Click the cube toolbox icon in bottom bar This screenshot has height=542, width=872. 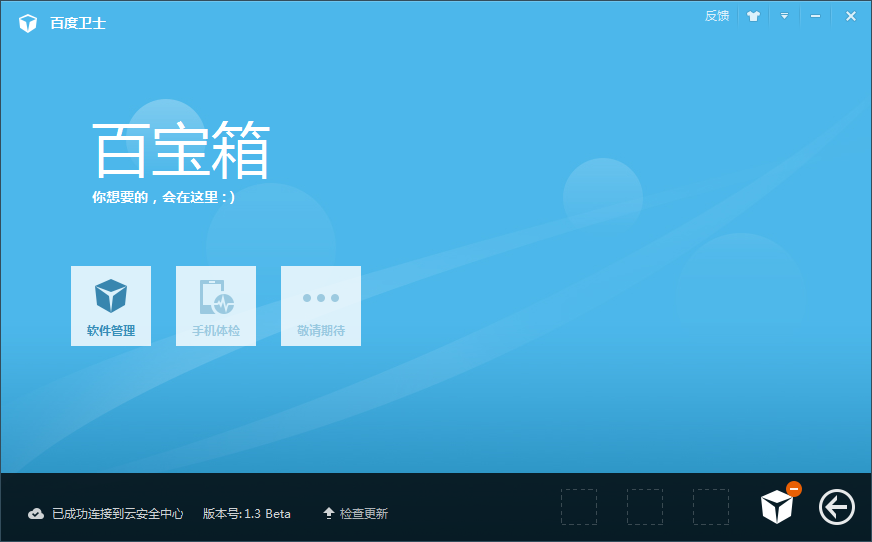click(777, 507)
